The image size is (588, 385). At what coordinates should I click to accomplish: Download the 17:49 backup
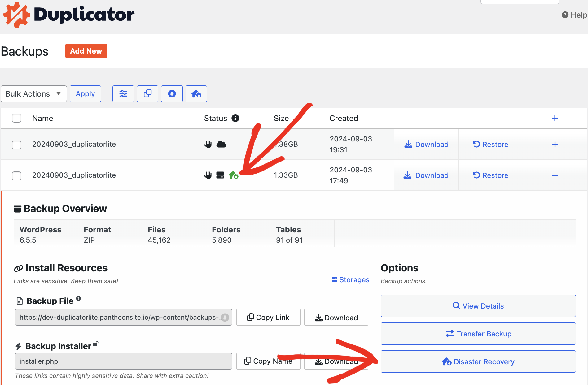coord(426,175)
